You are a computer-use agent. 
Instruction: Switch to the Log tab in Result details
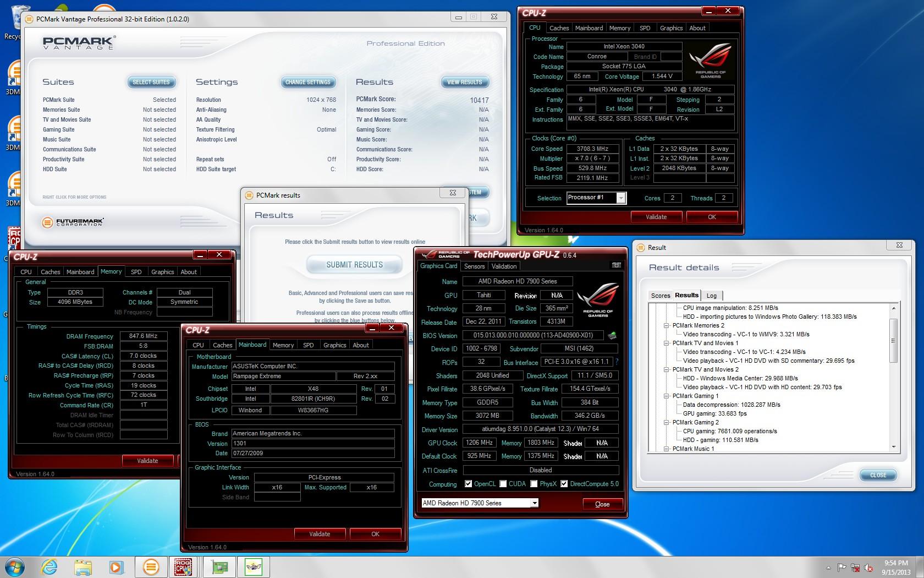click(712, 296)
